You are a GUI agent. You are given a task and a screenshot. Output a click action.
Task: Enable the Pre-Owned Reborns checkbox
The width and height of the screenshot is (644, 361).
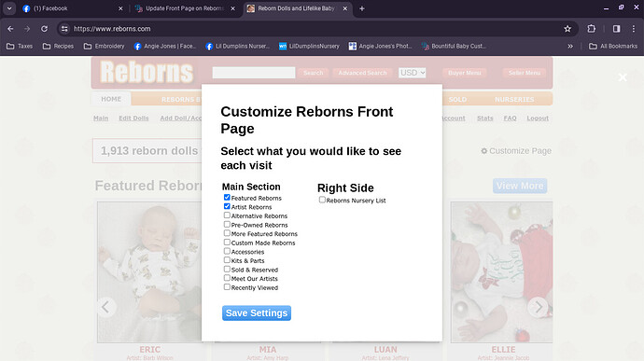coord(227,224)
